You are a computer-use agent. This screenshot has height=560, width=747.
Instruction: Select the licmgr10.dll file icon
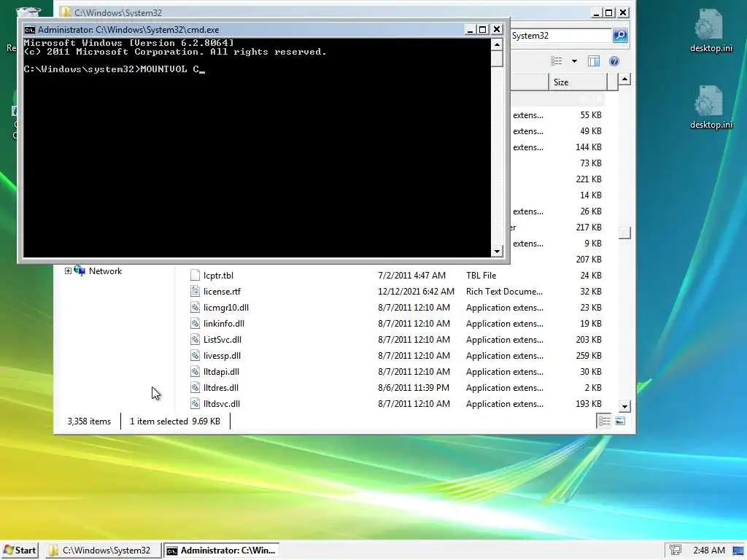(x=194, y=308)
